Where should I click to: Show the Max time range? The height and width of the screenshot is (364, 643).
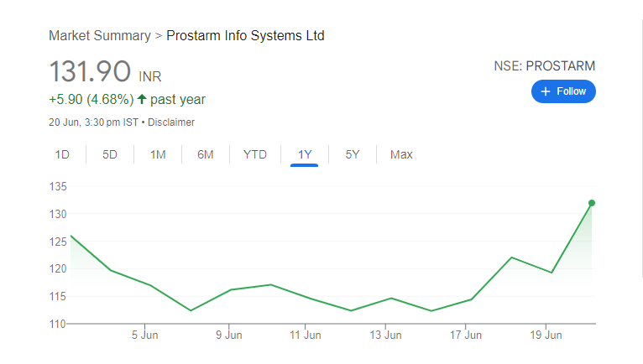(x=401, y=154)
